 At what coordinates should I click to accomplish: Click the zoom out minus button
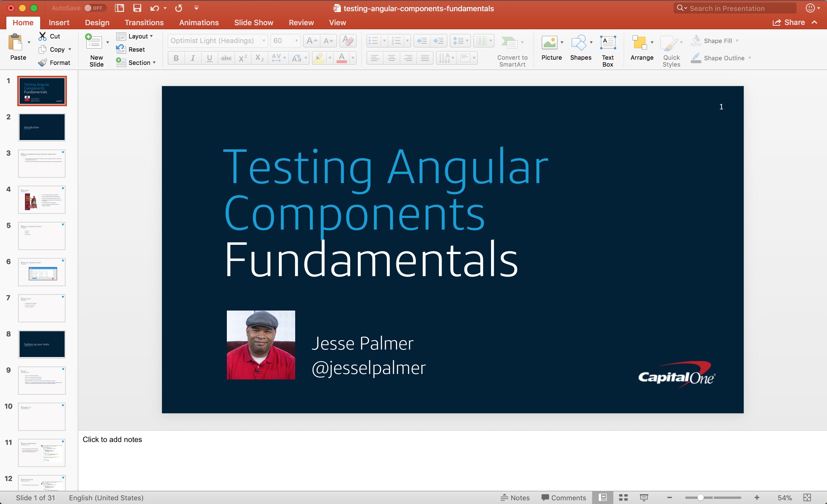[x=670, y=497]
